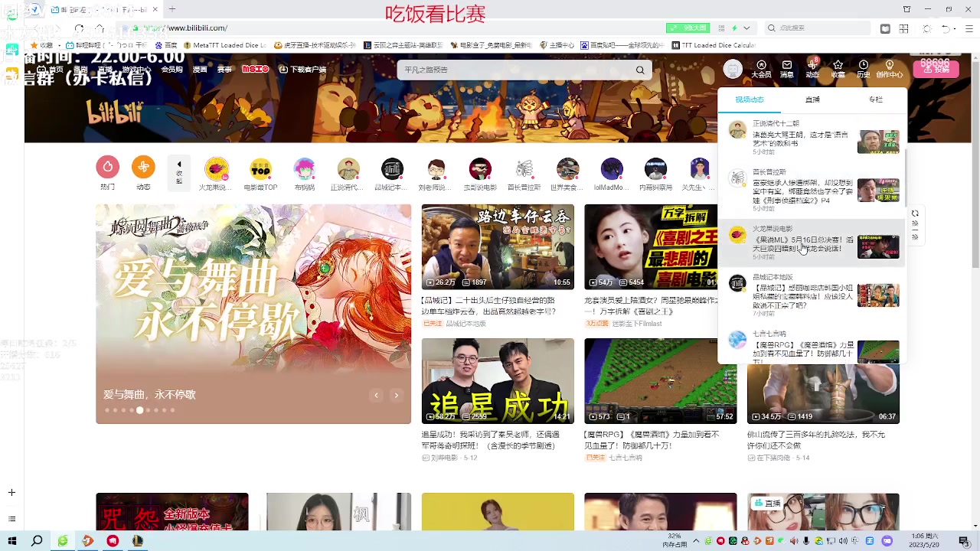Click the 游戏中心 nav link
This screenshot has width=980, height=551.
pyautogui.click(x=136, y=70)
